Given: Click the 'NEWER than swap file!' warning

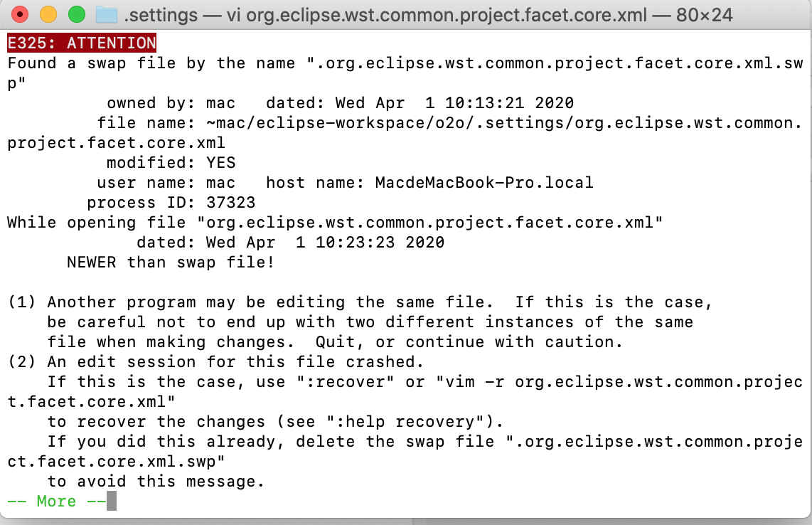Looking at the screenshot, I should pyautogui.click(x=171, y=262).
